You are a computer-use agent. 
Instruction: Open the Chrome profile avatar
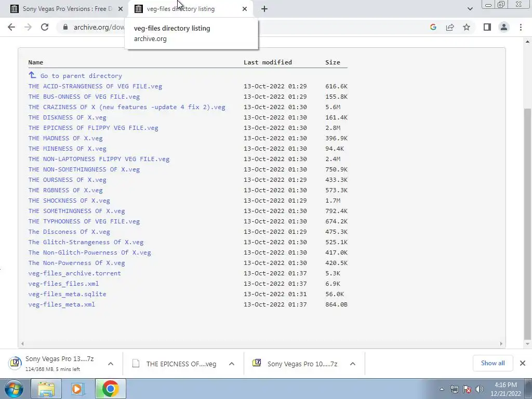click(504, 27)
